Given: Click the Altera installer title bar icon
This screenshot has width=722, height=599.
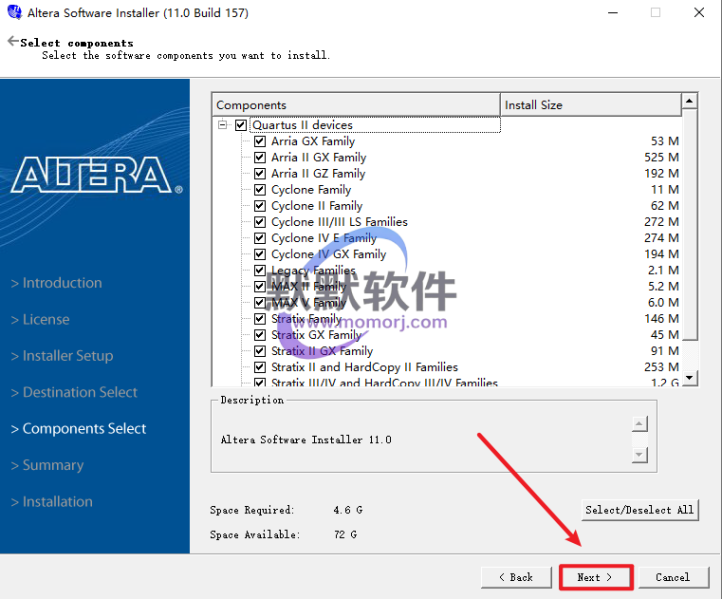Looking at the screenshot, I should [x=15, y=12].
